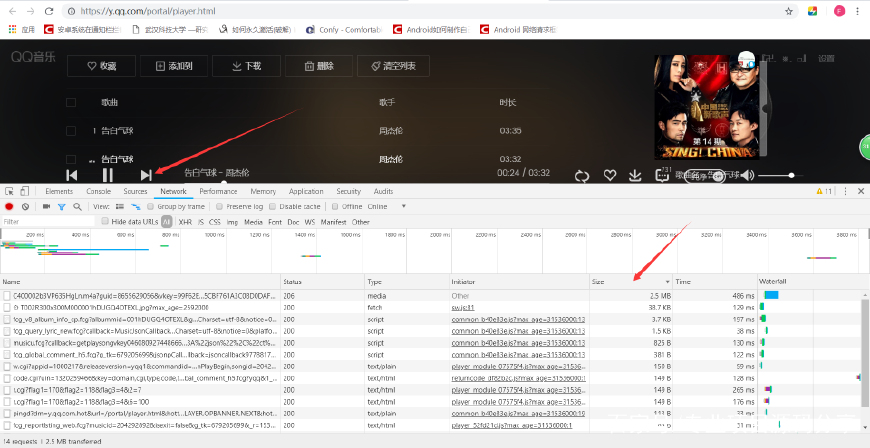Pause the currently playing song
Viewport: 870px width, 448px height.
tap(108, 175)
